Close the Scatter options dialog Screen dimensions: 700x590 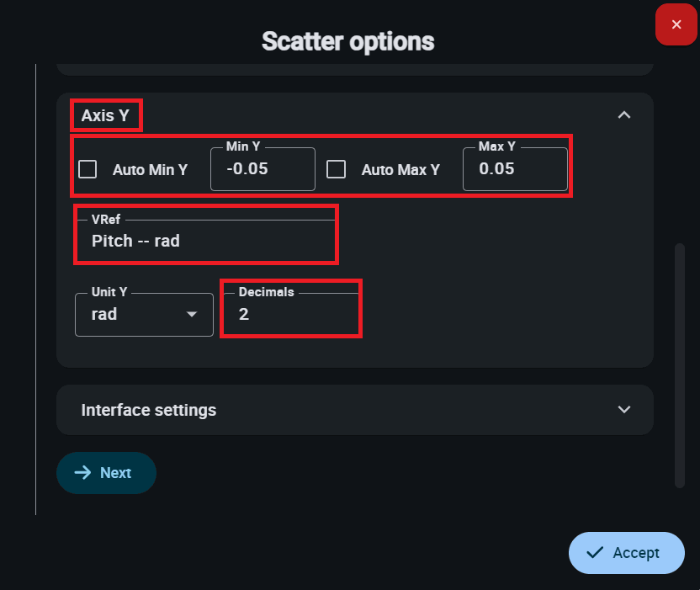(676, 24)
